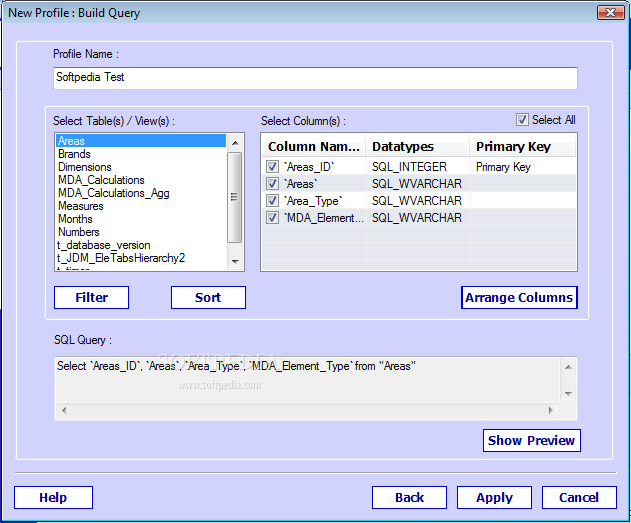Toggle the `Areas` column checkbox
Viewport: 631px width, 523px height.
point(272,183)
